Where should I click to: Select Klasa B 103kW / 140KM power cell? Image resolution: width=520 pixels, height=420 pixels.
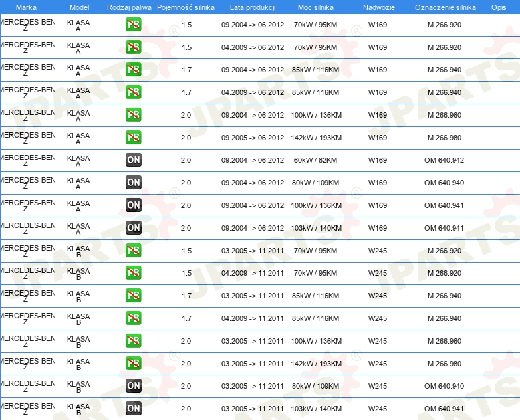point(316,409)
